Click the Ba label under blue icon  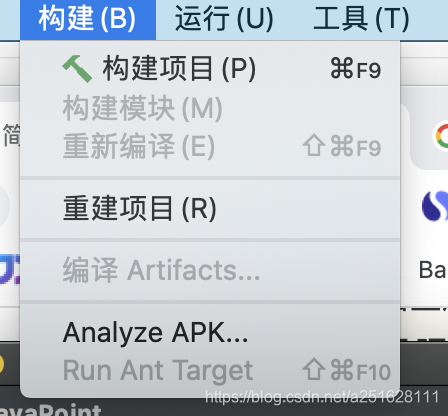433,270
